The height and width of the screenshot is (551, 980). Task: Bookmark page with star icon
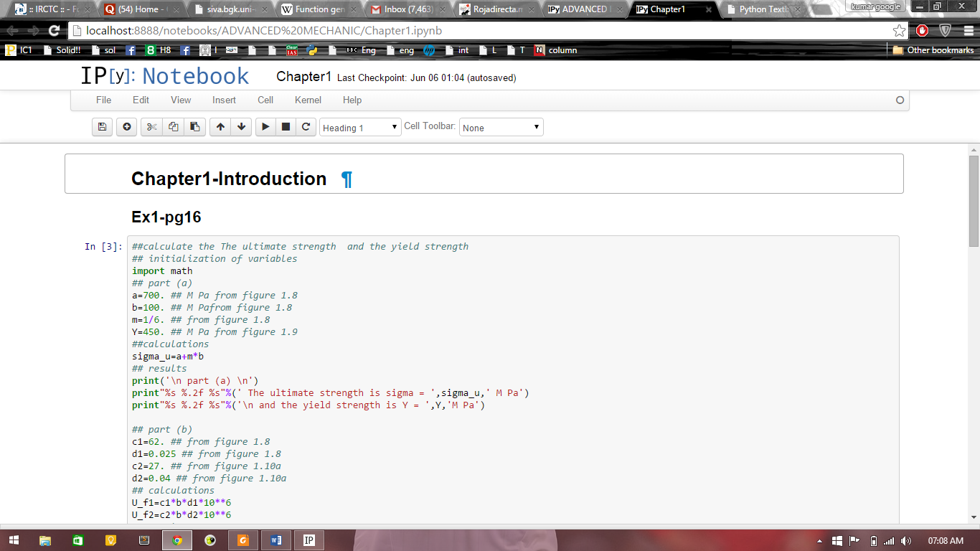(899, 31)
